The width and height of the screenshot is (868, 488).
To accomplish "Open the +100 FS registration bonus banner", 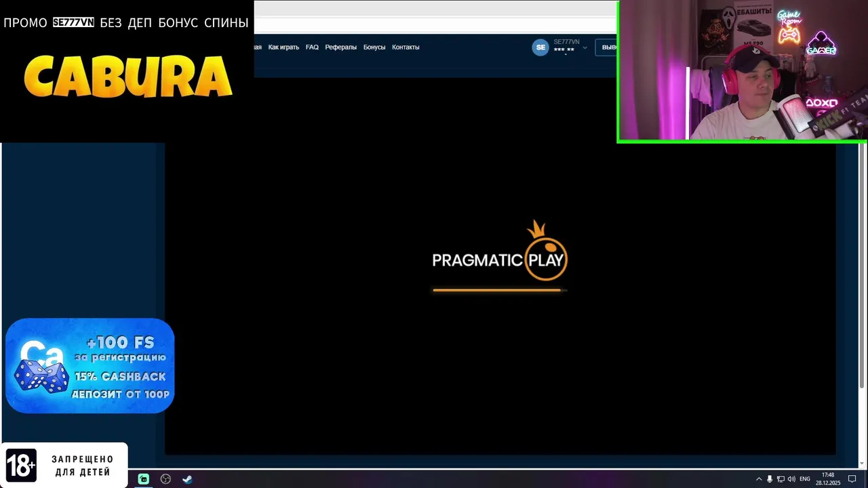I will tap(90, 365).
